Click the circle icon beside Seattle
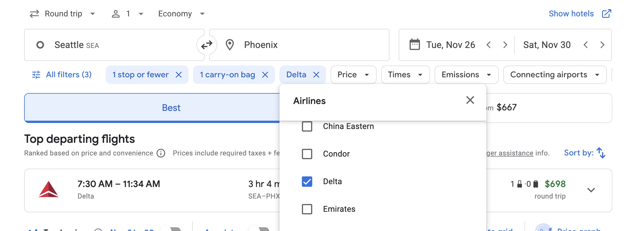 click(x=41, y=45)
